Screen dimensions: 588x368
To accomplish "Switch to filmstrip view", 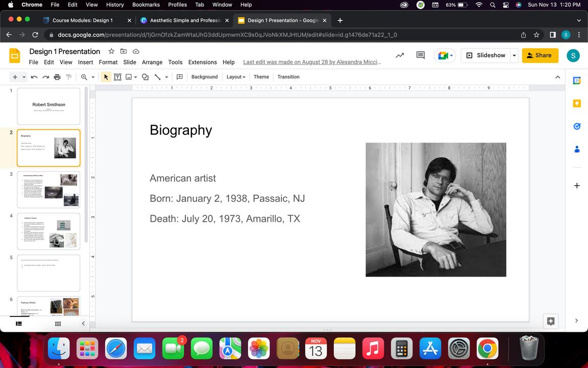I will 19,324.
